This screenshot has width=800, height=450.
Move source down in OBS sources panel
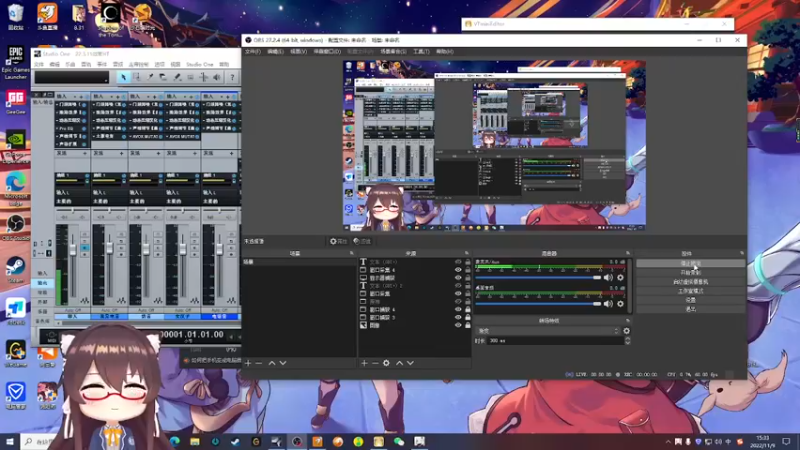410,363
